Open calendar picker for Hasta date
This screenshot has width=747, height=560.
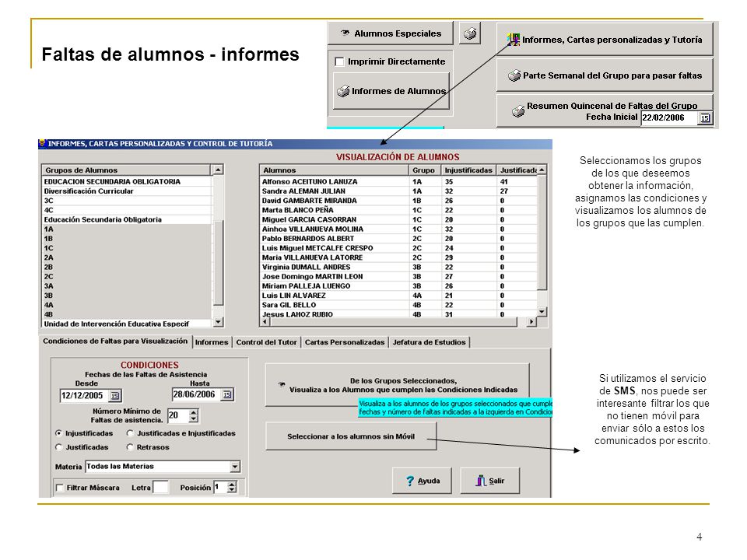227,394
